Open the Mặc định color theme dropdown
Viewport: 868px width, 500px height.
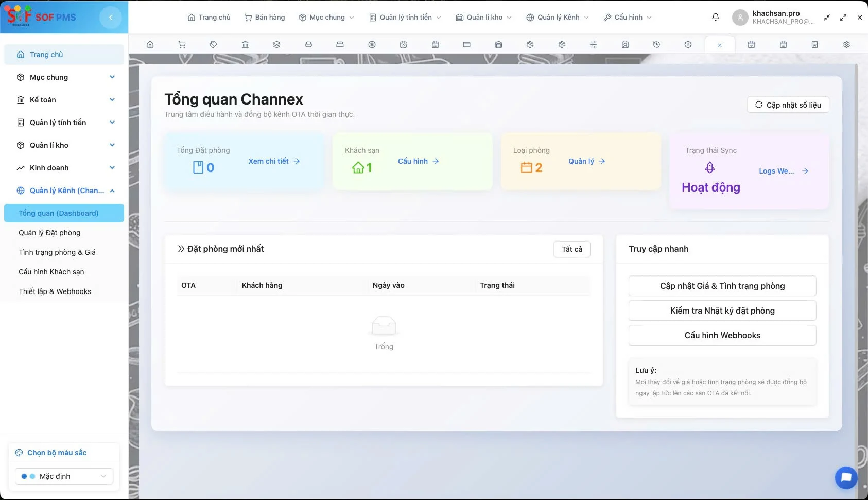(64, 476)
